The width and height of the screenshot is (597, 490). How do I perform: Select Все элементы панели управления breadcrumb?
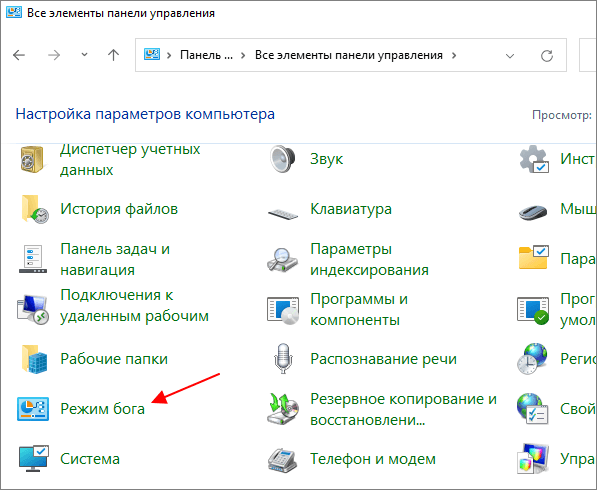(x=349, y=55)
